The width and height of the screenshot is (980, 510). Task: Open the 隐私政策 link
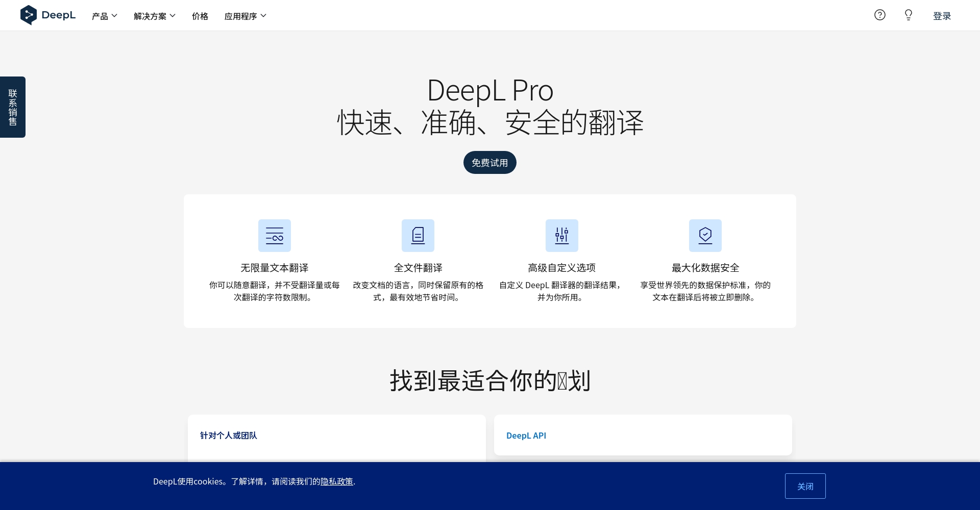click(337, 481)
